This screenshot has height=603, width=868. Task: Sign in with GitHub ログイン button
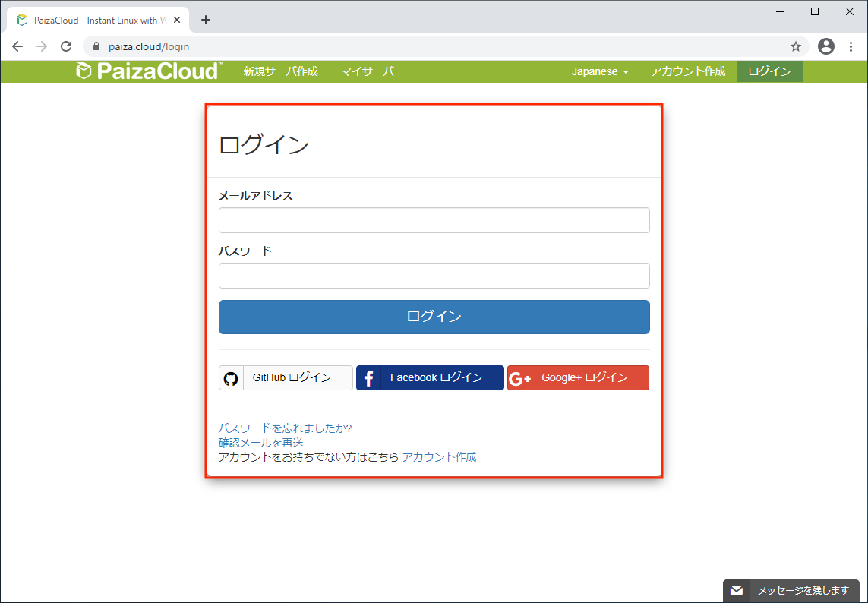[286, 377]
